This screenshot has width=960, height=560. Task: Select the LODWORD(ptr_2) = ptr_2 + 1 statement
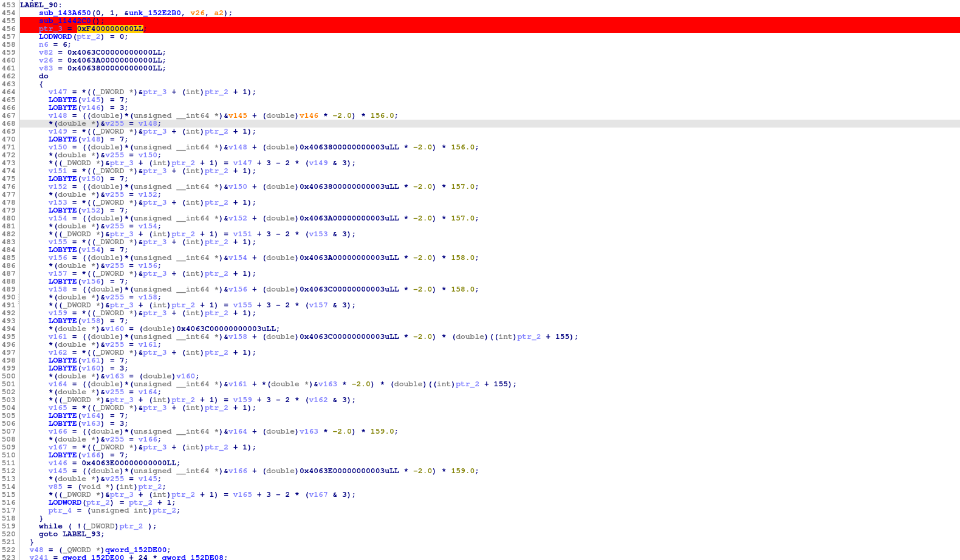tap(112, 502)
